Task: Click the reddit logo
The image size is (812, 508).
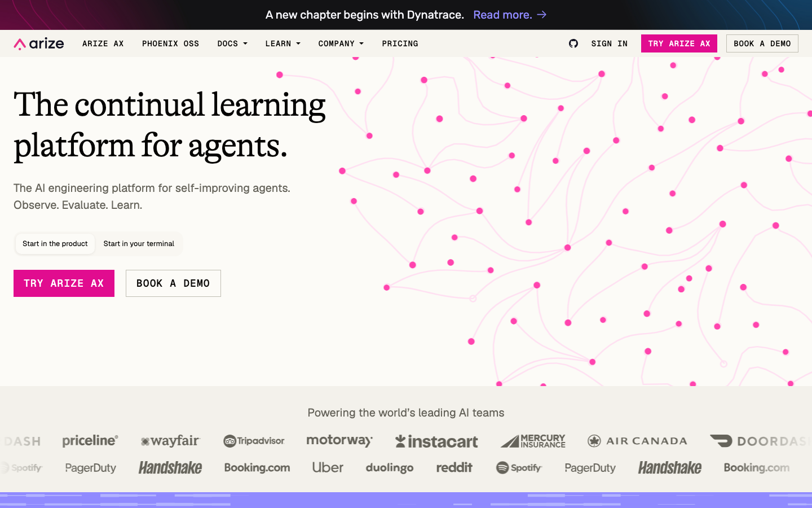Action: [454, 467]
